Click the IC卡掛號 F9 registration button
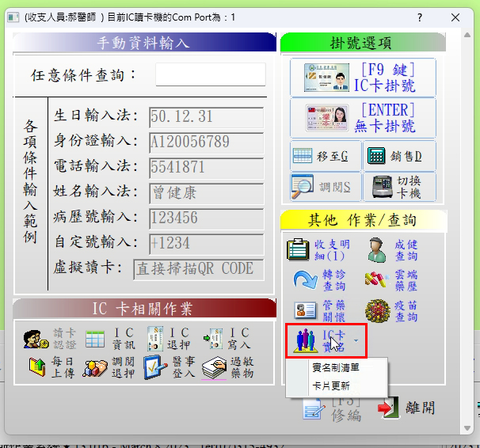Image resolution: width=480 pixels, height=448 pixels. click(x=363, y=78)
